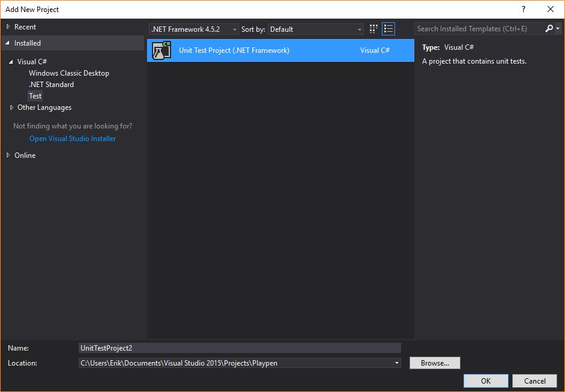Click the search magnifier icon

549,28
